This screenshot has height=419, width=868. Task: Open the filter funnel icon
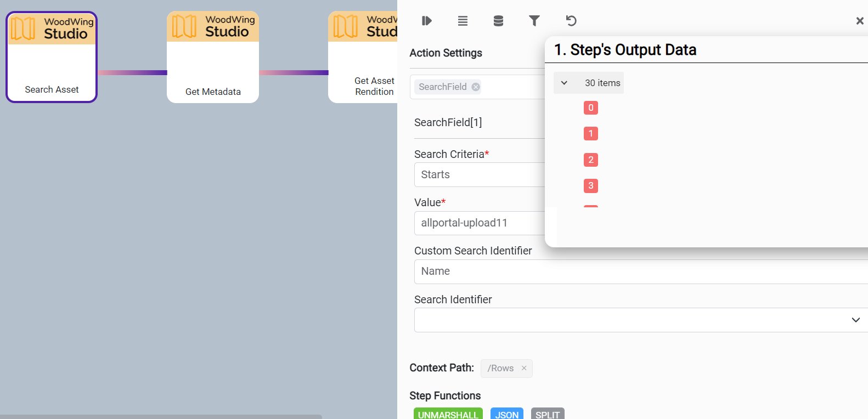pos(534,21)
